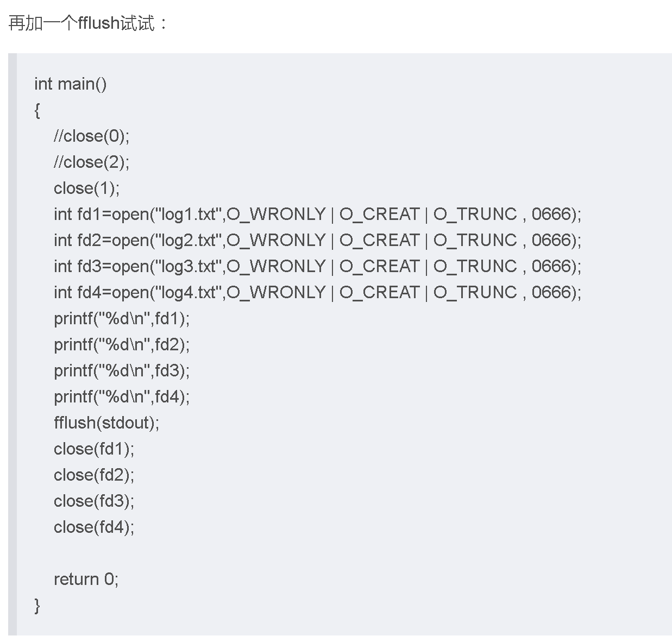
Task: Click the 'close(fd2);' statement
Action: pyautogui.click(x=94, y=475)
